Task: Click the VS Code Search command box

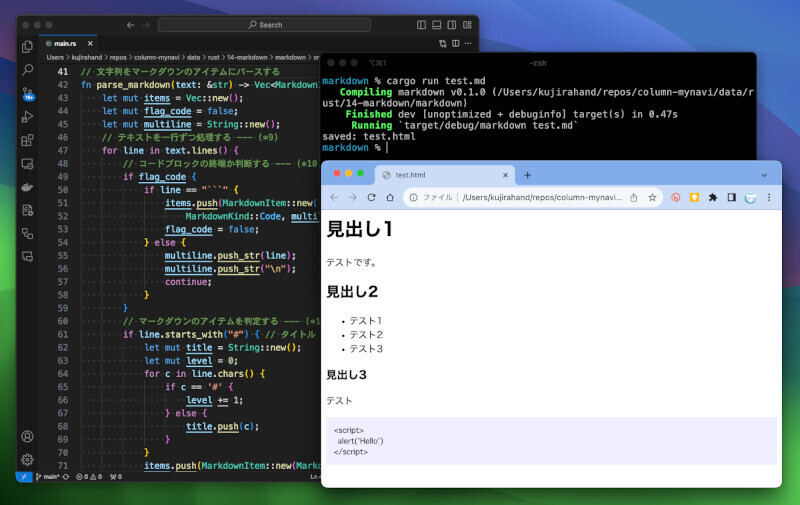Action: click(x=265, y=24)
